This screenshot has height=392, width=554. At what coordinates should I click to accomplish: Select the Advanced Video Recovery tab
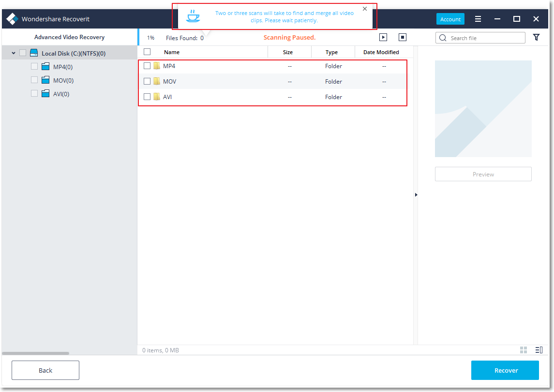(x=69, y=37)
